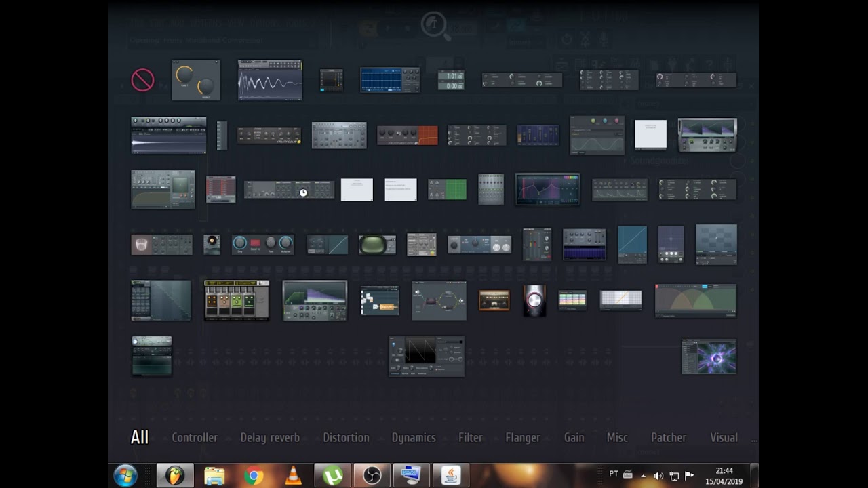Select the red 'none' circle icon

point(142,81)
